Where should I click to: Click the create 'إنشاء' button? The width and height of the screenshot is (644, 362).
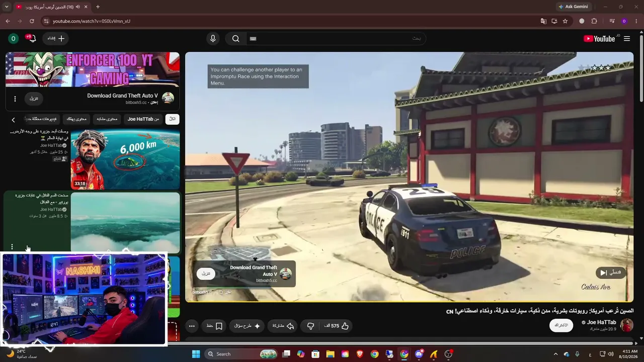coord(56,39)
